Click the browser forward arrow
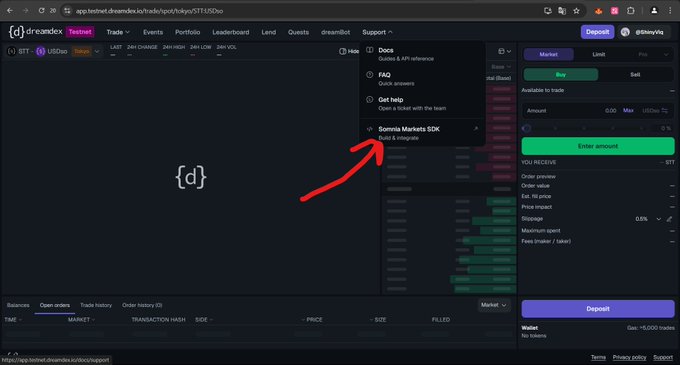The image size is (680, 365). click(26, 10)
